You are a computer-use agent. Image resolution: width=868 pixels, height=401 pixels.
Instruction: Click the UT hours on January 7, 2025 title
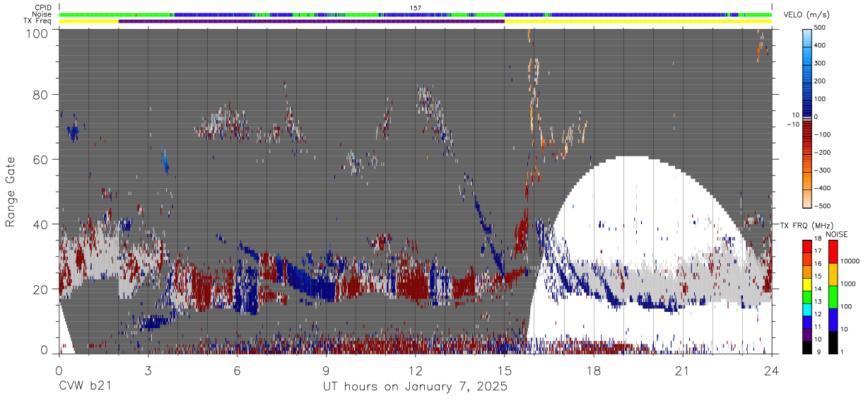(415, 387)
